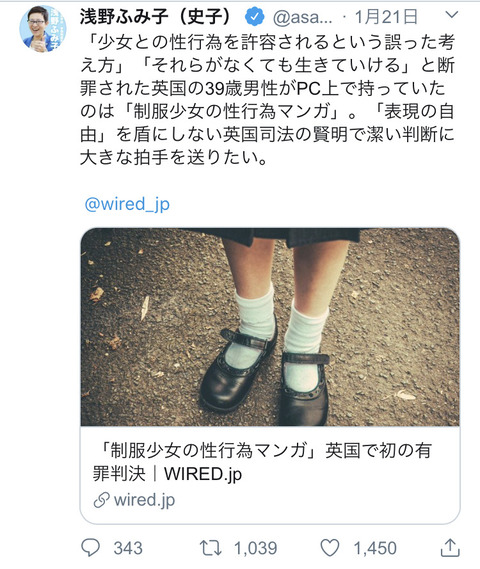Retweet using the arrows icon
Viewport: 480px width, 569px height.
tap(210, 548)
